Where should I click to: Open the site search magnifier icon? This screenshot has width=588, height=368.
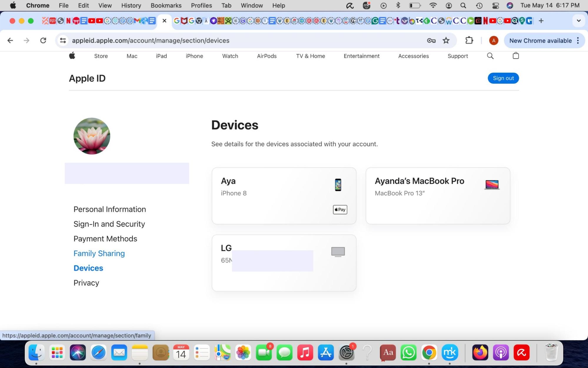490,56
